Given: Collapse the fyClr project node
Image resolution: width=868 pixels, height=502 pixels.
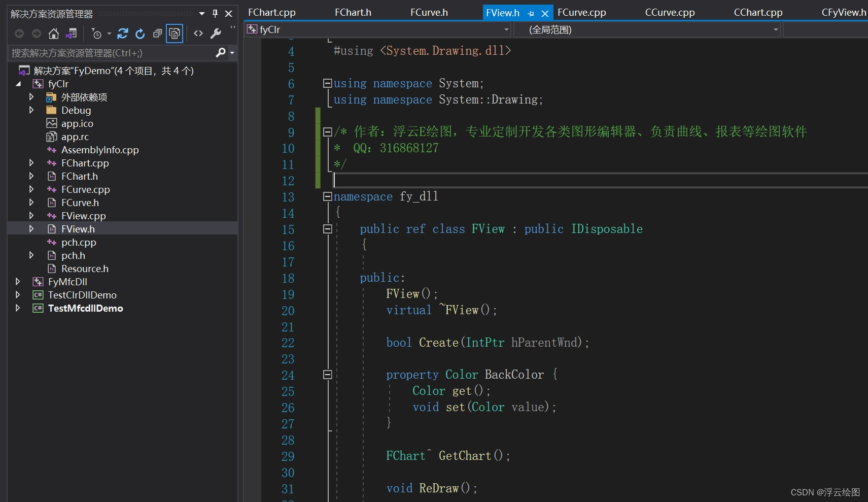Looking at the screenshot, I should [18, 84].
